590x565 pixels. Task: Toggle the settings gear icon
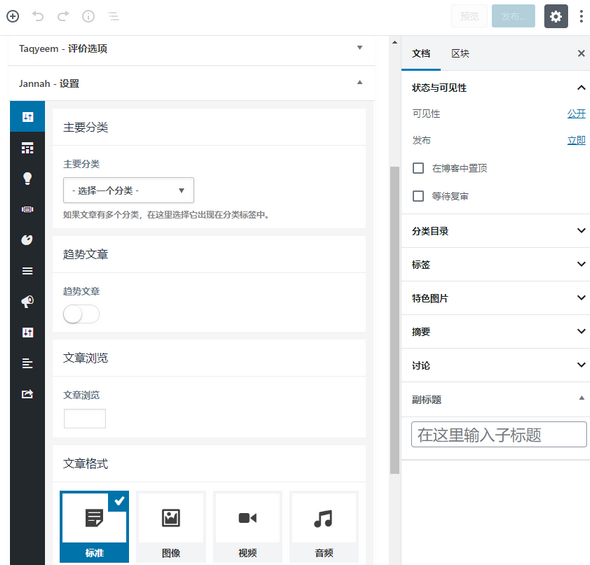[556, 16]
